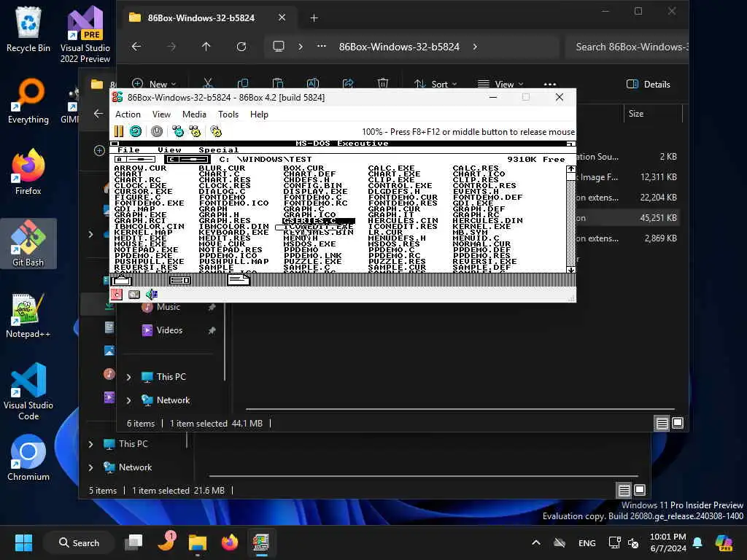Open the Videos quick access folder
Image resolution: width=747 pixels, height=560 pixels.
pos(169,330)
